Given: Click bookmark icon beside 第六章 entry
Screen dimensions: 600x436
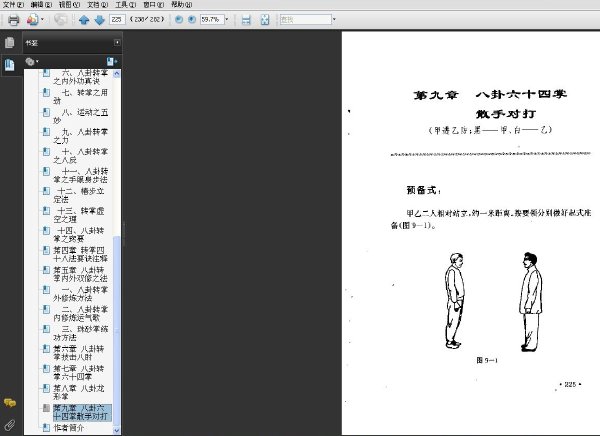Looking at the screenshot, I should pos(46,349).
